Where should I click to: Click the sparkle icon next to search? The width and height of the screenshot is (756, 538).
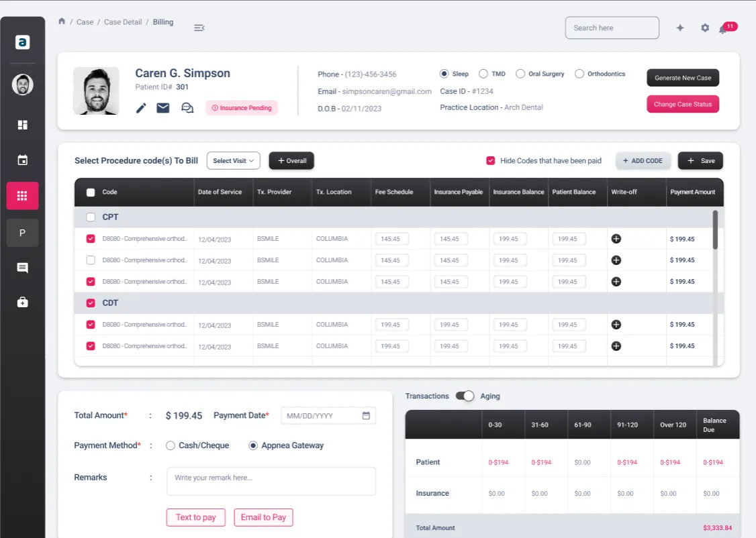pos(680,28)
